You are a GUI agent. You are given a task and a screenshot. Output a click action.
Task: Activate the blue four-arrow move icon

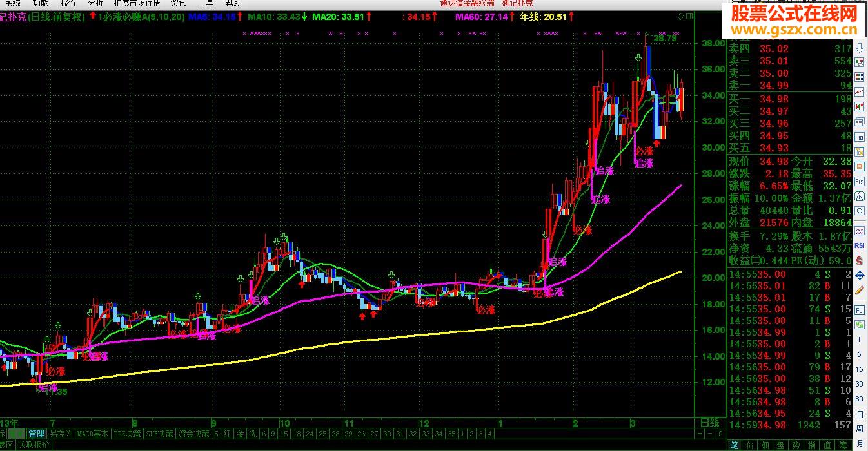pos(860,276)
